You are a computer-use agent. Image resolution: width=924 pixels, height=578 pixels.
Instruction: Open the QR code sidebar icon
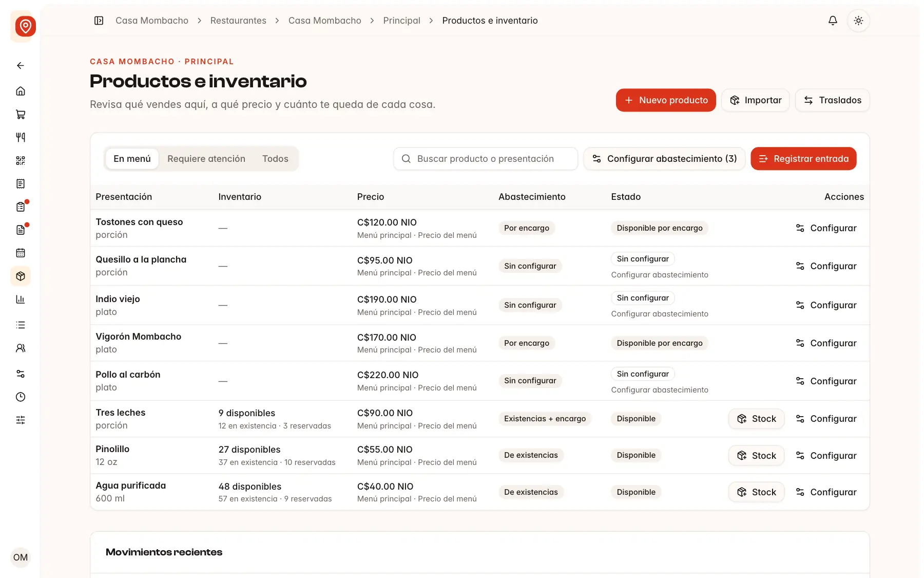(x=21, y=160)
